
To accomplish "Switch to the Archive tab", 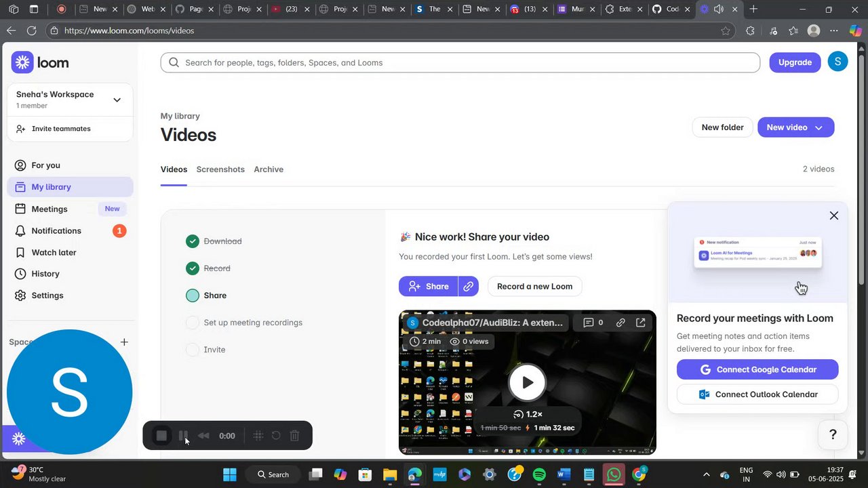I will [269, 169].
